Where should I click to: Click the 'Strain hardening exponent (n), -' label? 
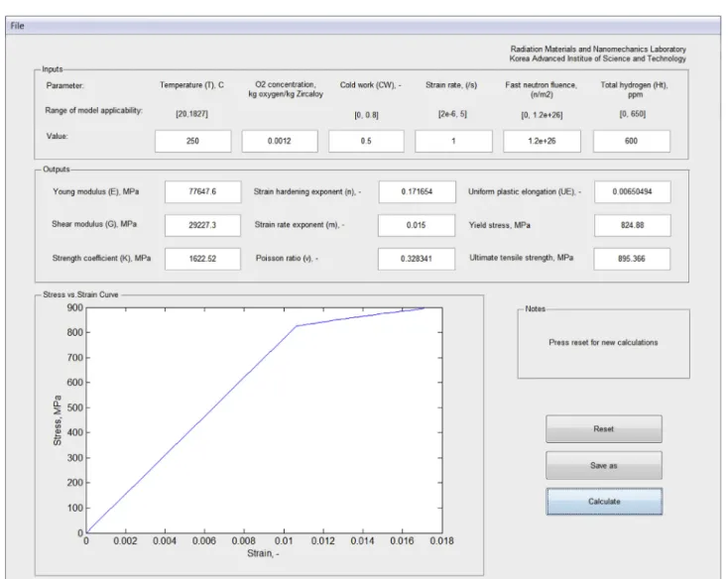pos(307,191)
